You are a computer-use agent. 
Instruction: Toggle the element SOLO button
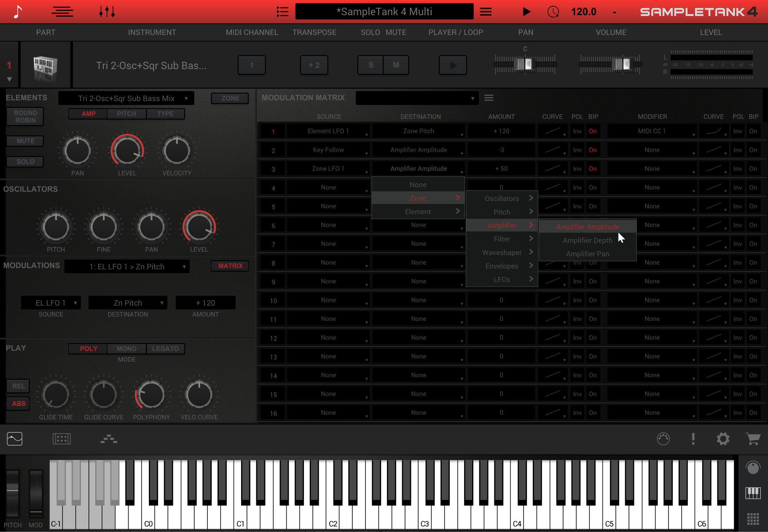[26, 162]
